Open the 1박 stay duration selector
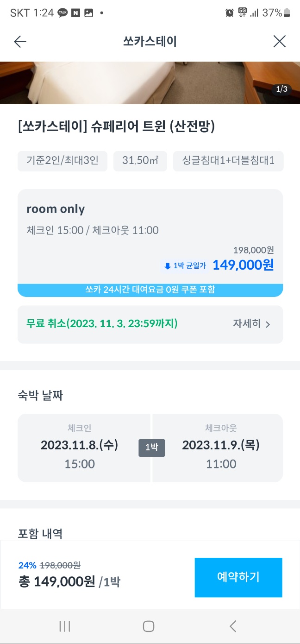 point(151,448)
